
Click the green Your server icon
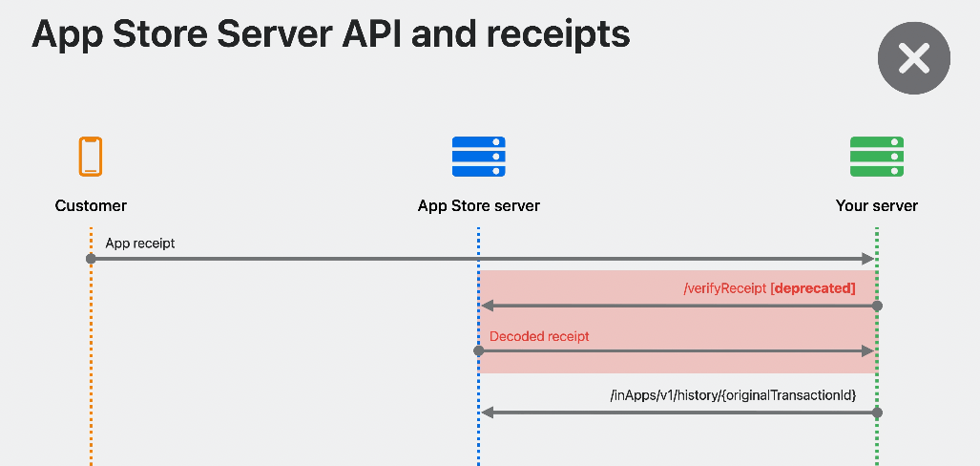click(877, 157)
